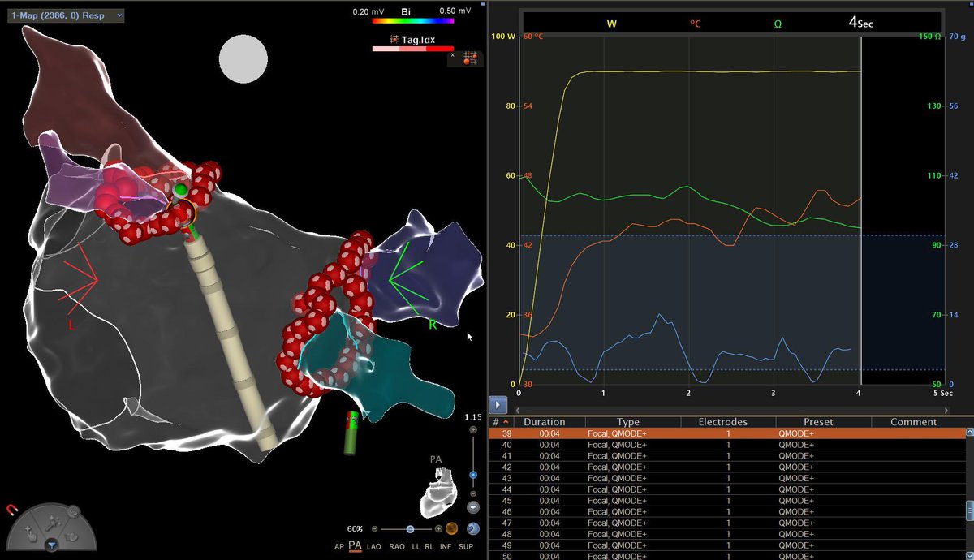Select ablation row 49
974x560 pixels.
click(x=726, y=545)
